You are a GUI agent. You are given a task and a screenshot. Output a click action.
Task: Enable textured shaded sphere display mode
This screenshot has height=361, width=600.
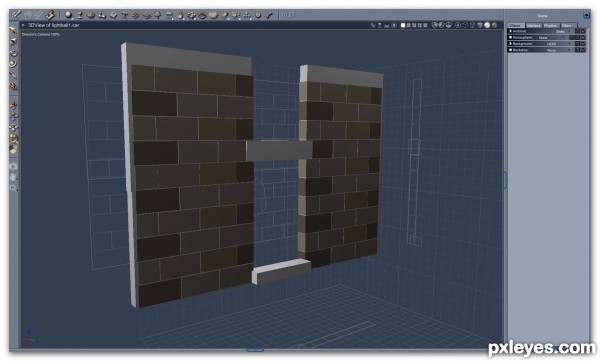(x=487, y=25)
